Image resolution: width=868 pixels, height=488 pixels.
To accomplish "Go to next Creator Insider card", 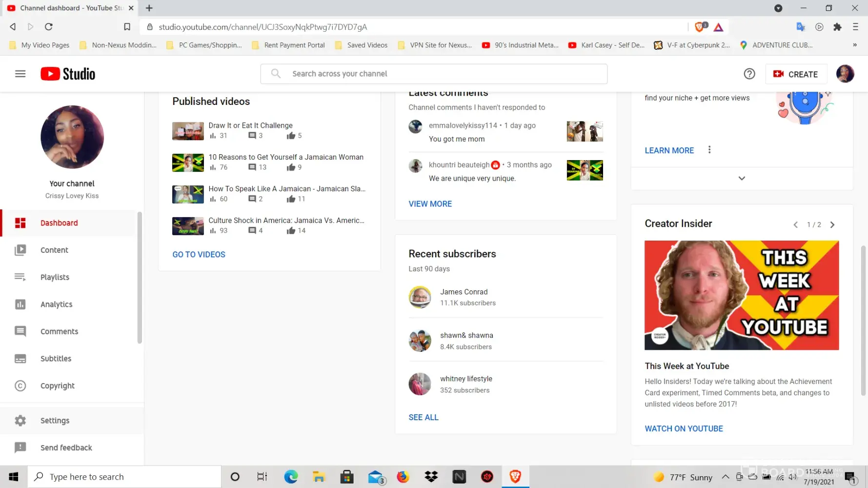I will tap(832, 224).
